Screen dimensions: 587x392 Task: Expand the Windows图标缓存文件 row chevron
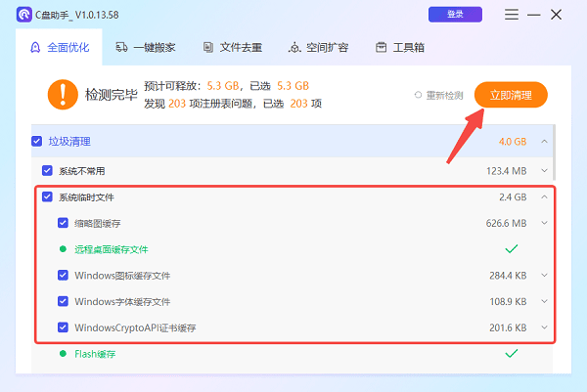click(545, 275)
